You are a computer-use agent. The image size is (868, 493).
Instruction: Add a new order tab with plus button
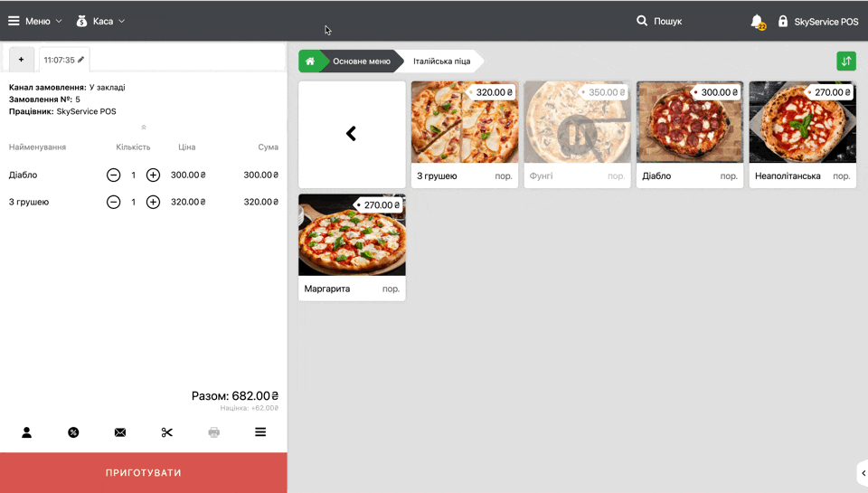point(21,60)
